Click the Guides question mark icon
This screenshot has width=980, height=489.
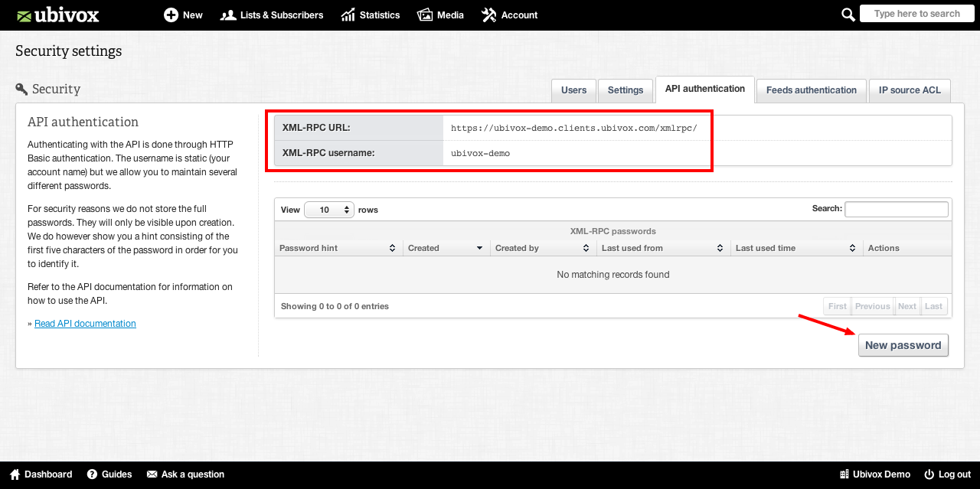pyautogui.click(x=92, y=474)
